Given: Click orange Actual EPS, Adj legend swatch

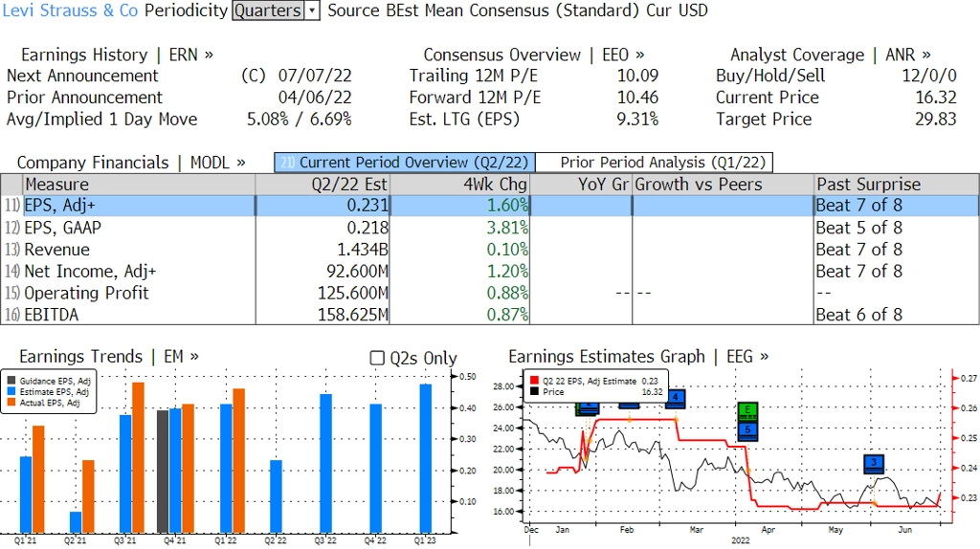Looking at the screenshot, I should tap(11, 403).
